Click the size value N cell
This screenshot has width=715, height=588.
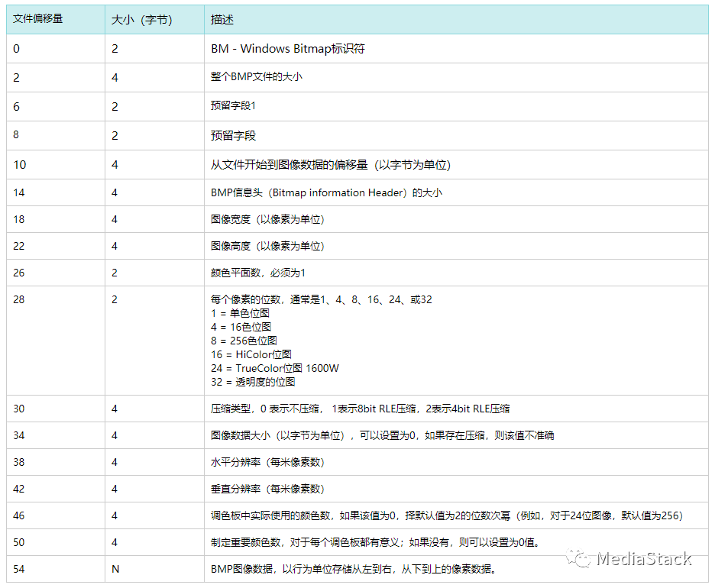(x=115, y=569)
